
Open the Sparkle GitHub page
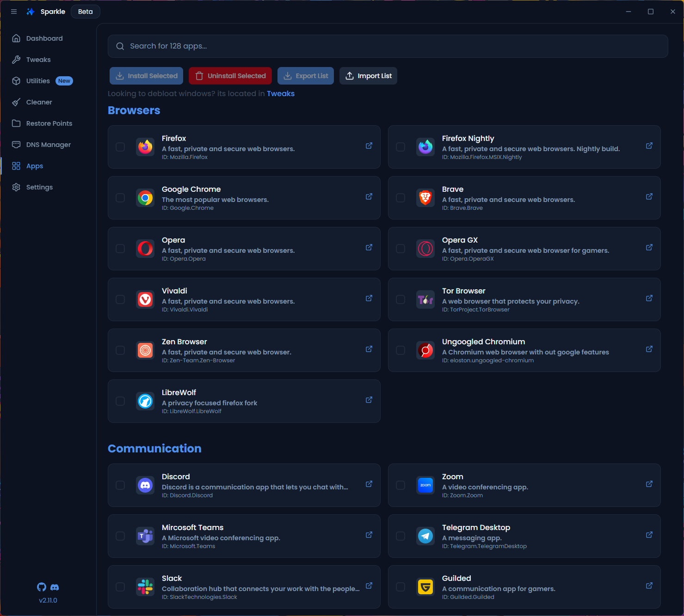tap(41, 587)
